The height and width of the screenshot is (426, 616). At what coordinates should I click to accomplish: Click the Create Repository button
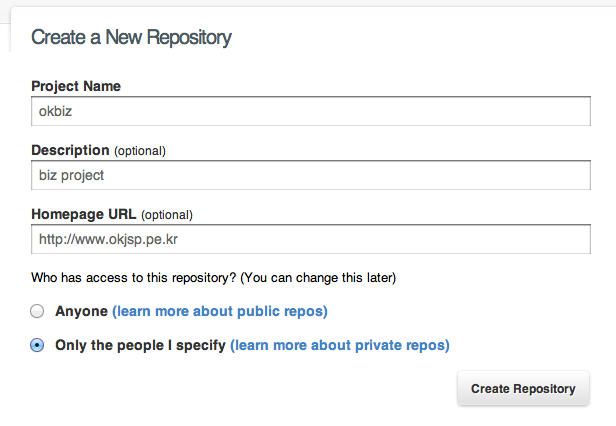point(523,388)
